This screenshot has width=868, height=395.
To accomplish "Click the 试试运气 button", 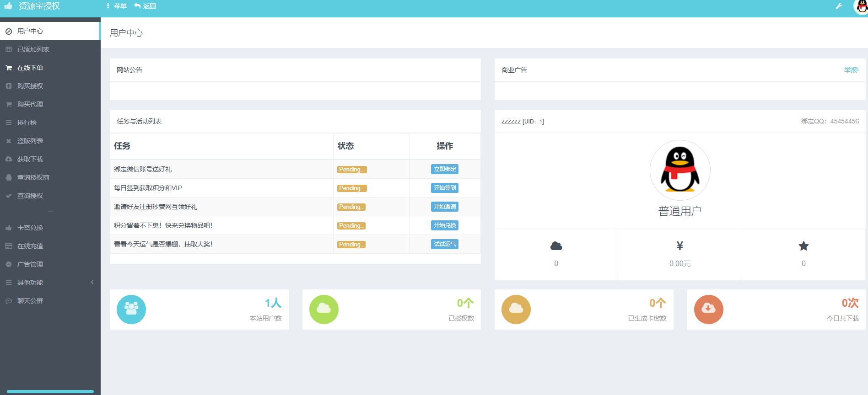I will point(445,244).
